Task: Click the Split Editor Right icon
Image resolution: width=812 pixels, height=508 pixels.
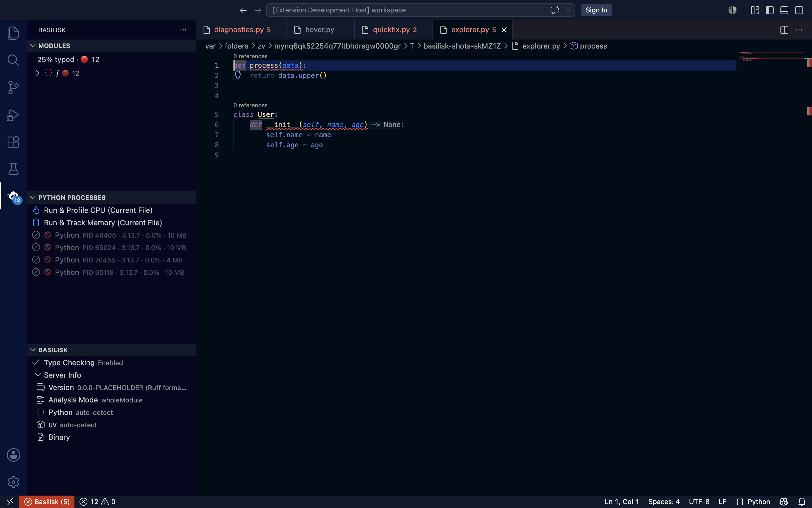Action: pos(784,30)
